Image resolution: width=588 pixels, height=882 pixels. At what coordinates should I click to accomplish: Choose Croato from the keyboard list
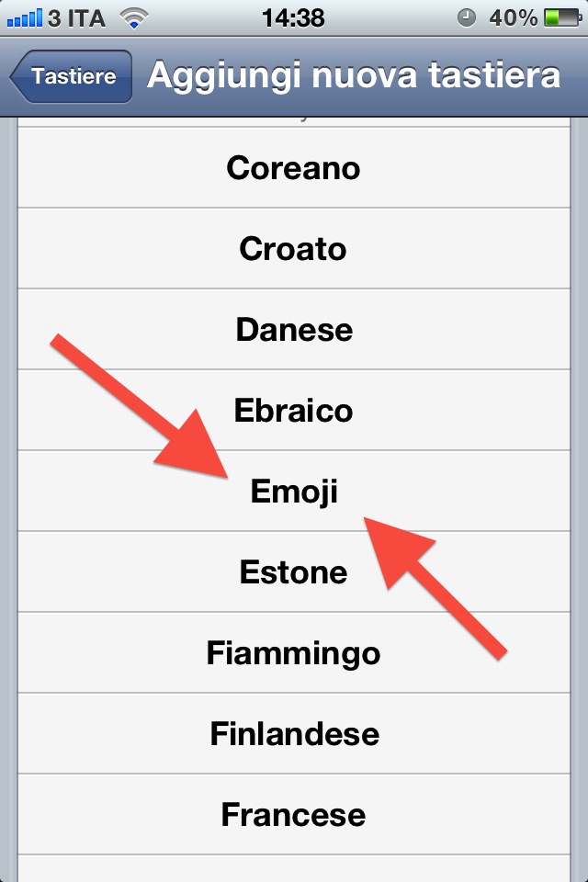pyautogui.click(x=293, y=249)
